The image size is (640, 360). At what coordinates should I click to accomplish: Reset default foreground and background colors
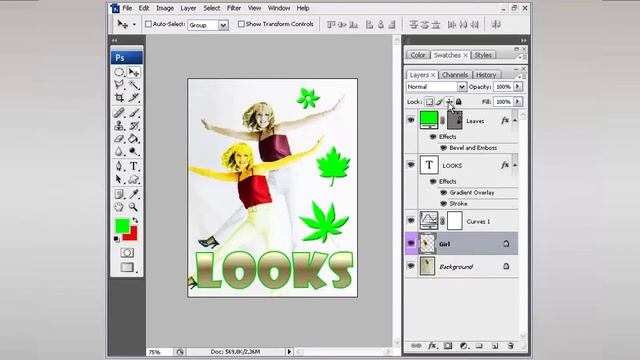pos(117,239)
